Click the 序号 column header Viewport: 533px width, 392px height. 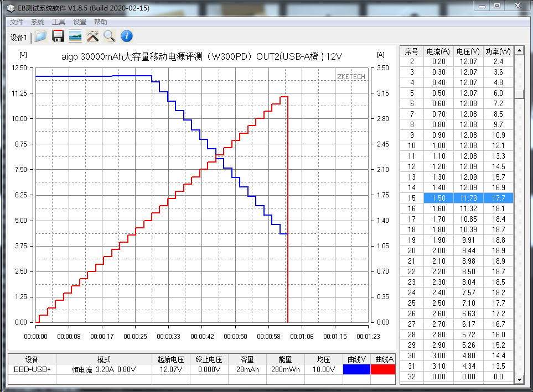(x=412, y=51)
